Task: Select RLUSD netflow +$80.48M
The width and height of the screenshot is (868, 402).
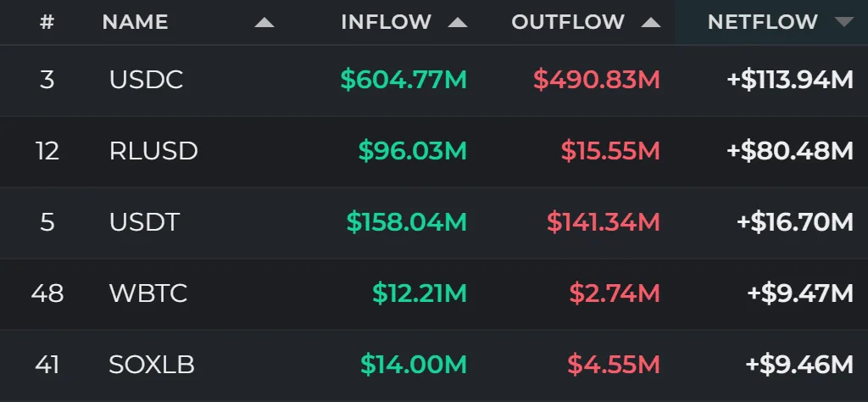Action: tap(790, 151)
